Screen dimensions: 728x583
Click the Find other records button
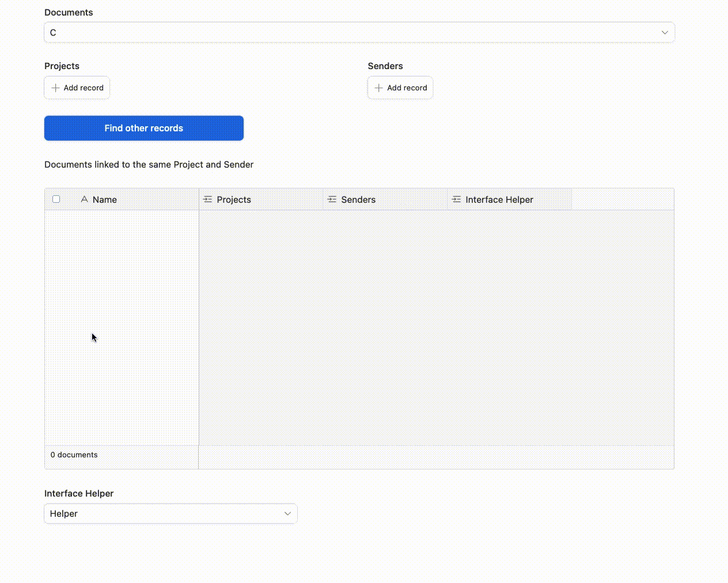pos(144,128)
